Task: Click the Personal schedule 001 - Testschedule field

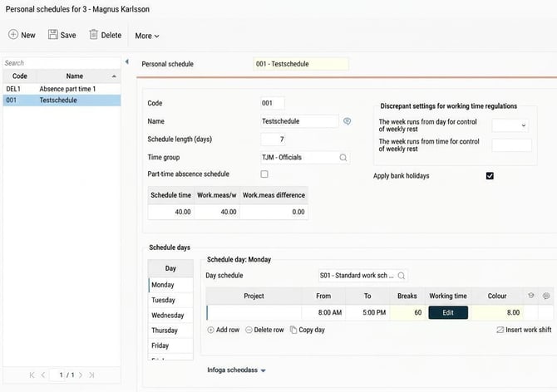Action: pos(301,64)
